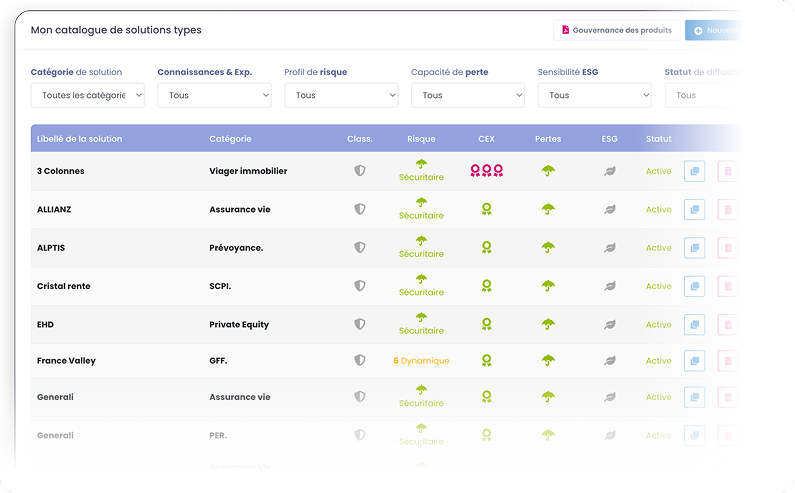Toggle Active status for ALPTIS row
Screen dimensions: 795x493
pos(658,248)
